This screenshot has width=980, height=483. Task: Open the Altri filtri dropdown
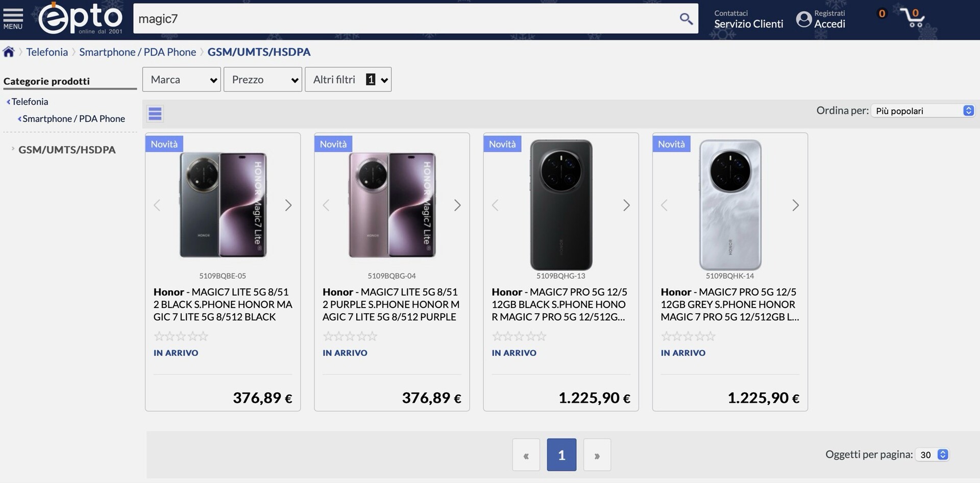tap(348, 80)
